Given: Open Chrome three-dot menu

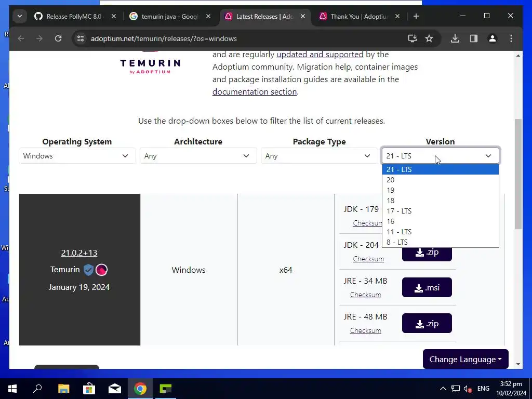Looking at the screenshot, I should 511,38.
